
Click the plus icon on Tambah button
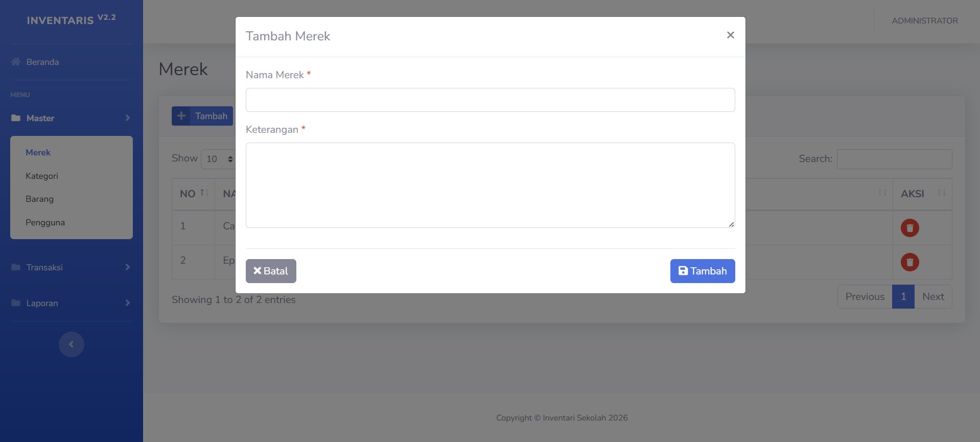point(181,116)
